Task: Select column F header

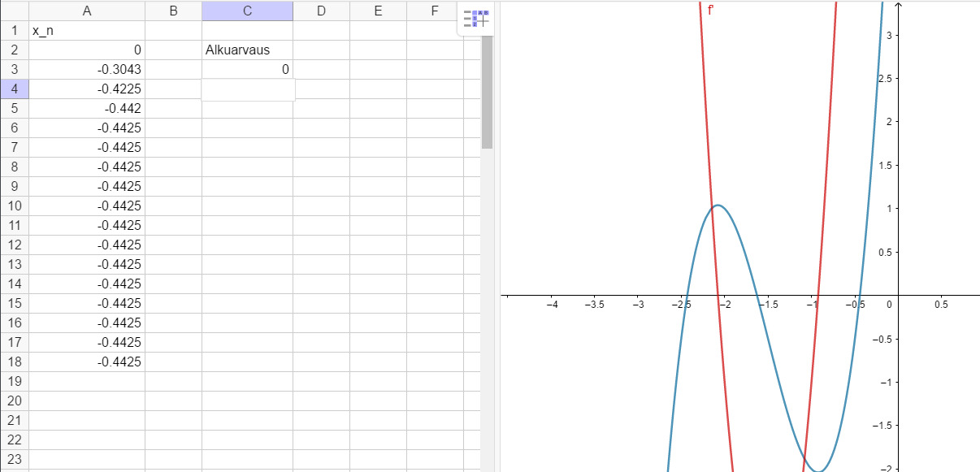Action: tap(435, 11)
